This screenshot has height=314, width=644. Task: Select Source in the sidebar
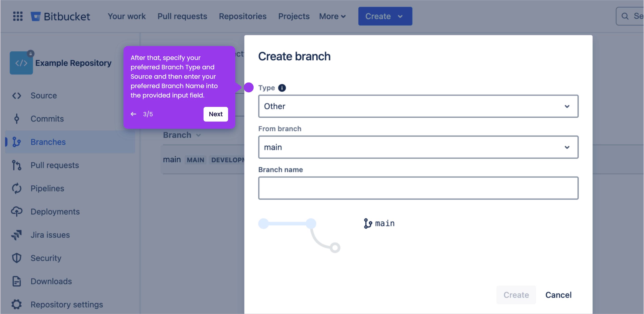(70, 95)
